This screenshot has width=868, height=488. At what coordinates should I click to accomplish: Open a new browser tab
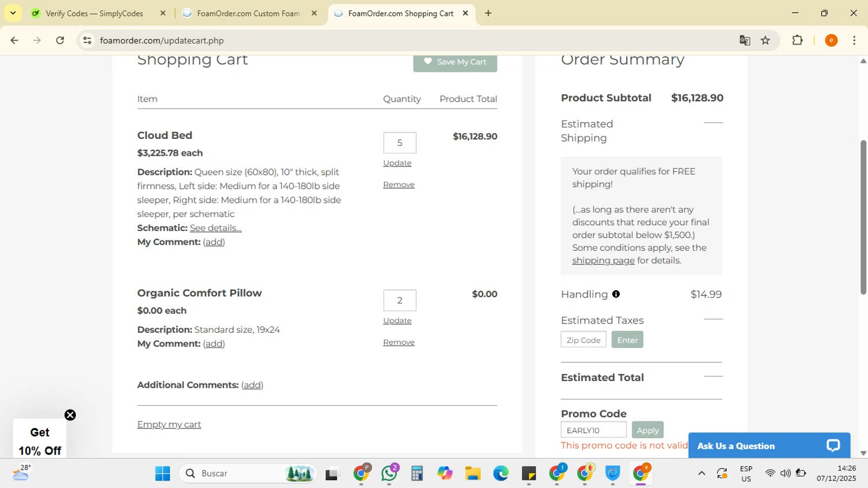(488, 13)
